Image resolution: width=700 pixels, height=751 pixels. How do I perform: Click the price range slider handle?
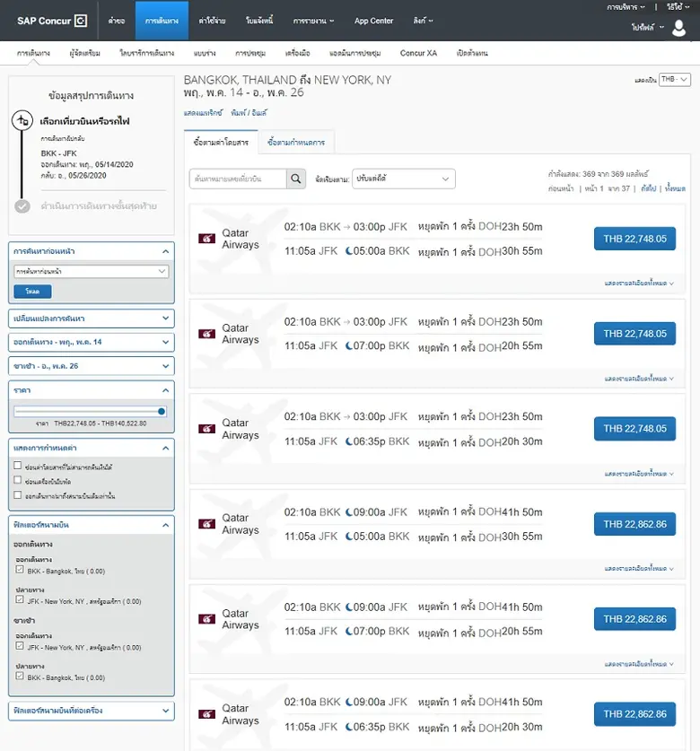click(x=162, y=412)
